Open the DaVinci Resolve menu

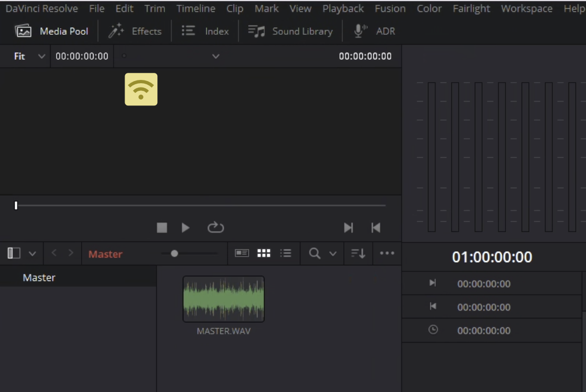pyautogui.click(x=41, y=9)
